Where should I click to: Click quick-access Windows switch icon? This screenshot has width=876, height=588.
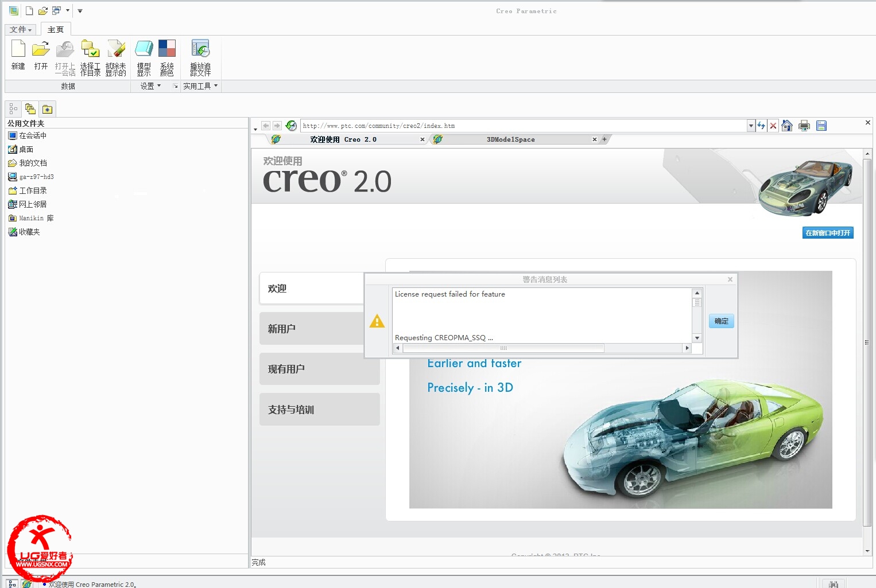56,10
